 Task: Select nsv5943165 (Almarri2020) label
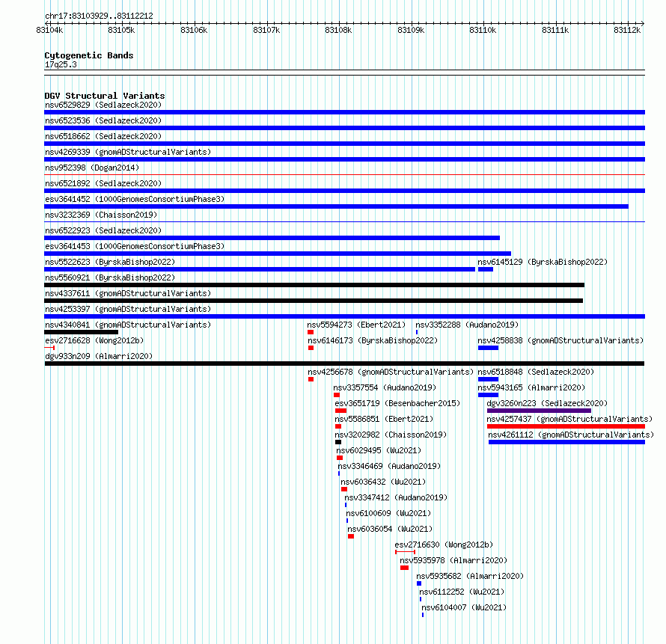point(531,387)
